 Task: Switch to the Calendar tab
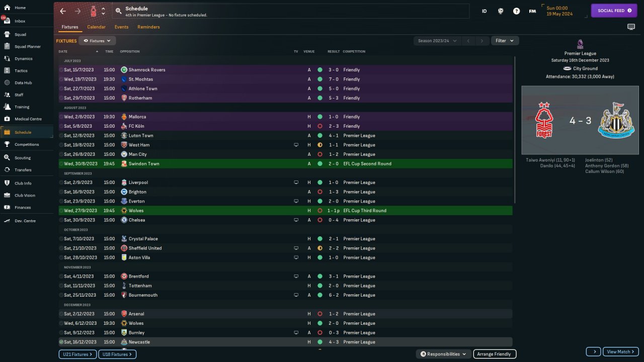[x=96, y=27]
